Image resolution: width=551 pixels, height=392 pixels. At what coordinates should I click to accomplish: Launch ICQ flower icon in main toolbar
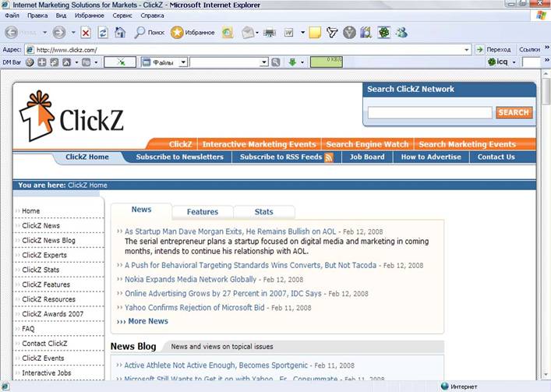[383, 33]
